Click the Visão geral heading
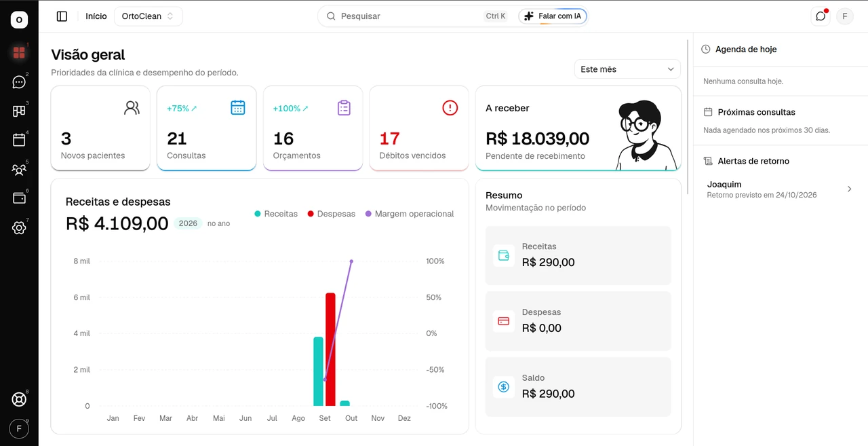Viewport: 868px width, 446px height. 88,54
